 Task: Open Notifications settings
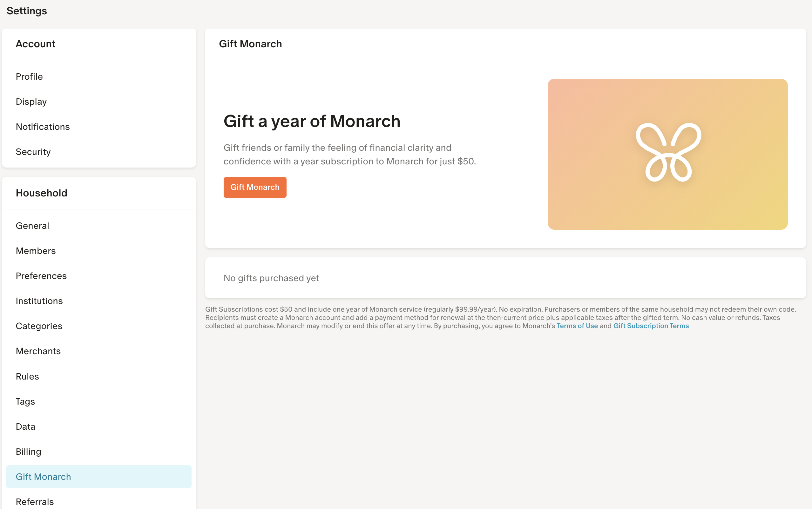pos(43,127)
